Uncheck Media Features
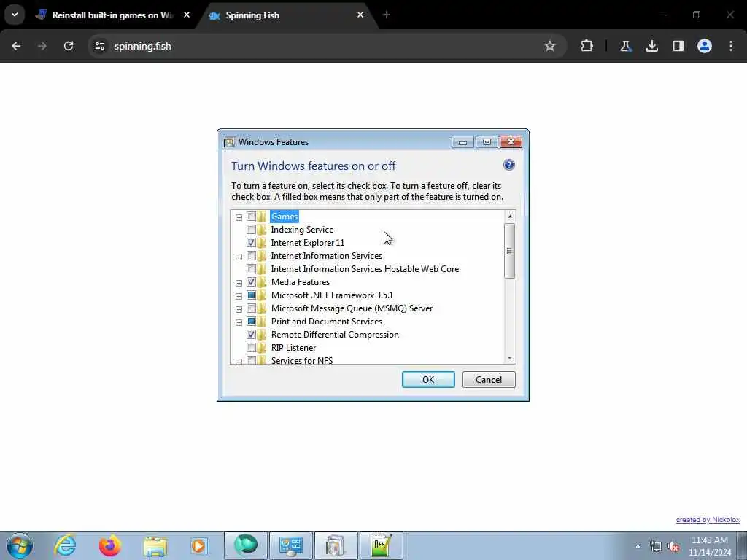 pos(251,282)
